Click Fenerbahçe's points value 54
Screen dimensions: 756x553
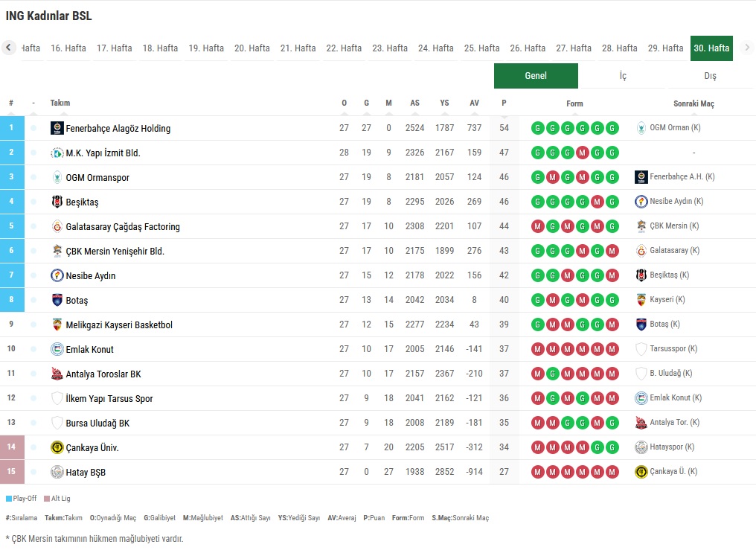pos(504,128)
